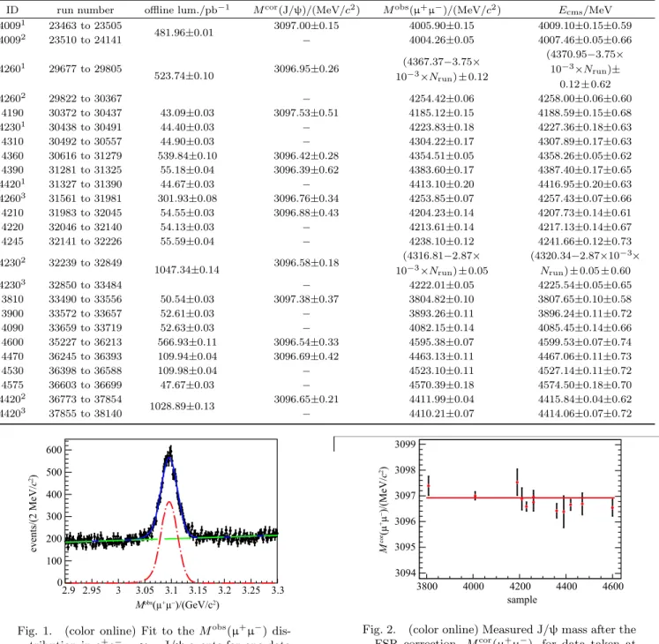Click run range '29677 to 29805'

pyautogui.click(x=86, y=69)
